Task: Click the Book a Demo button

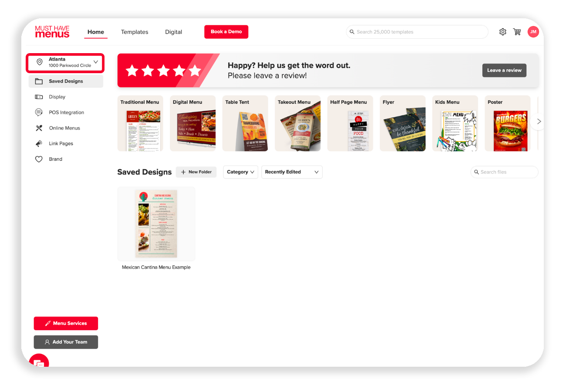Action: point(226,32)
